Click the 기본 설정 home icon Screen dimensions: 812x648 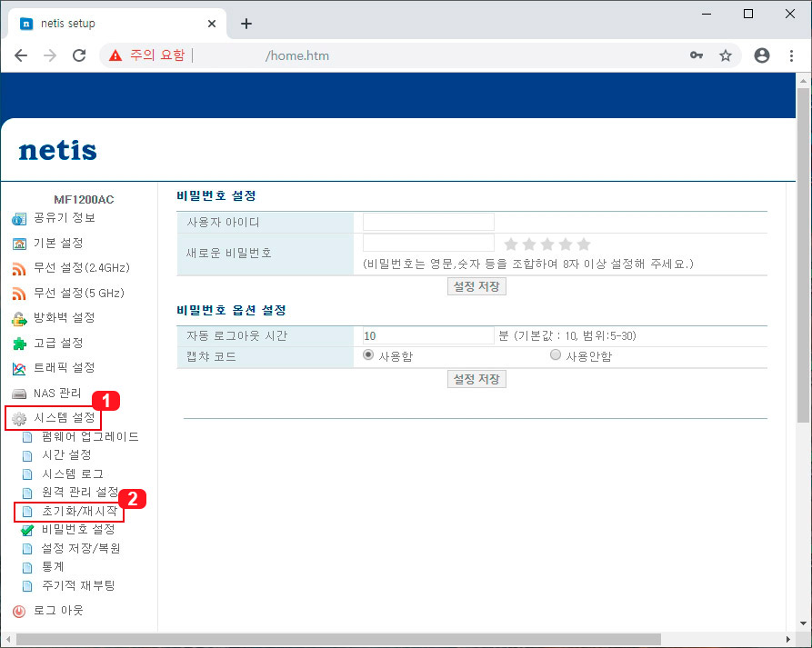(x=19, y=244)
